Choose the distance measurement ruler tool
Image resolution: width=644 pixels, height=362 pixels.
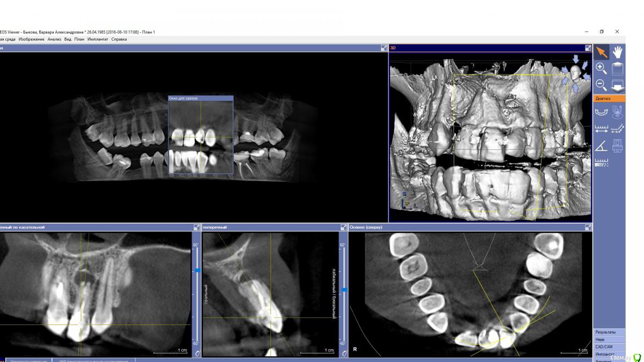[x=602, y=129]
